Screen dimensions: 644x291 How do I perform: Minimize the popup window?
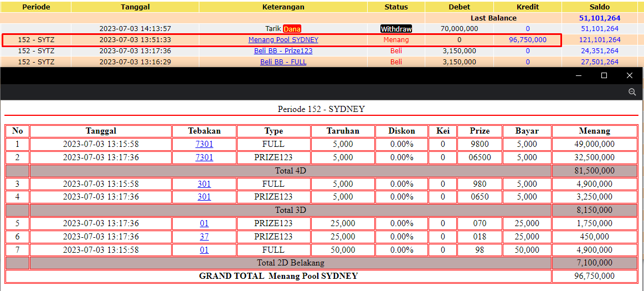[578, 75]
